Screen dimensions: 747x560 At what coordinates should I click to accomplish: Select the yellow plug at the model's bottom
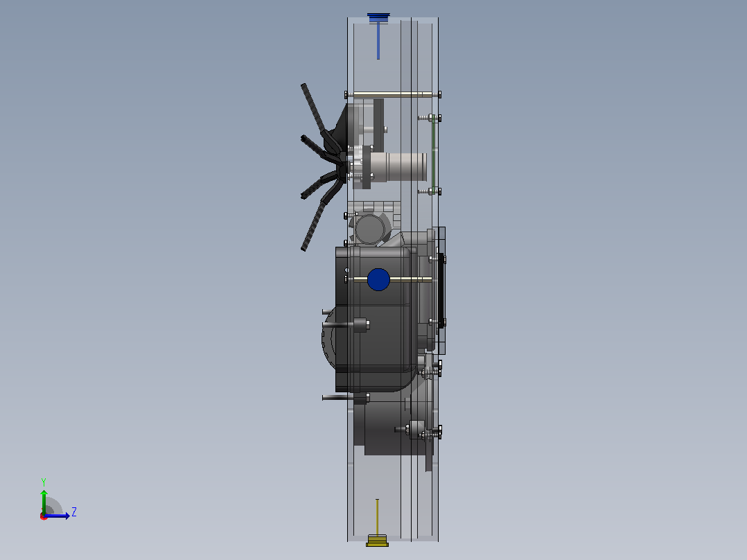pos(377,541)
